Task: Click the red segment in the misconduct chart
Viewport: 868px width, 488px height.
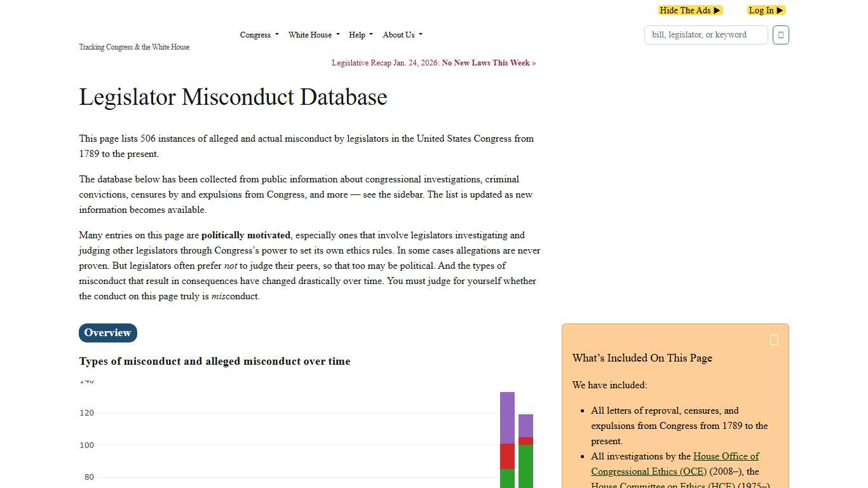Action: [506, 455]
